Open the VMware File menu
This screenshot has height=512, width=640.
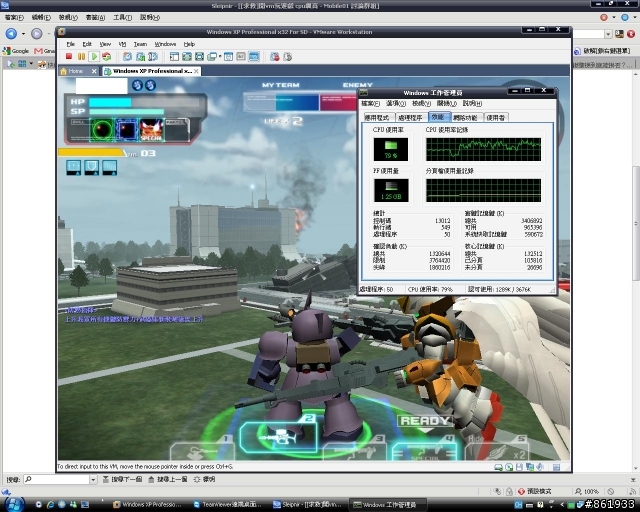[x=71, y=44]
